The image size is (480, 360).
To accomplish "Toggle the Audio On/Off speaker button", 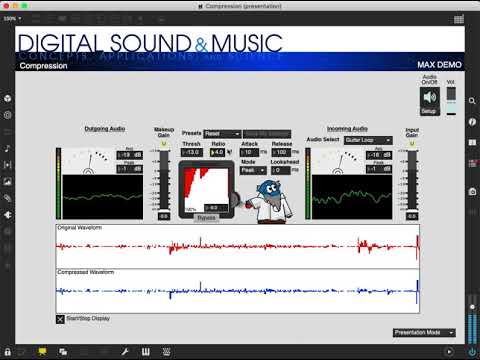I will tap(430, 97).
